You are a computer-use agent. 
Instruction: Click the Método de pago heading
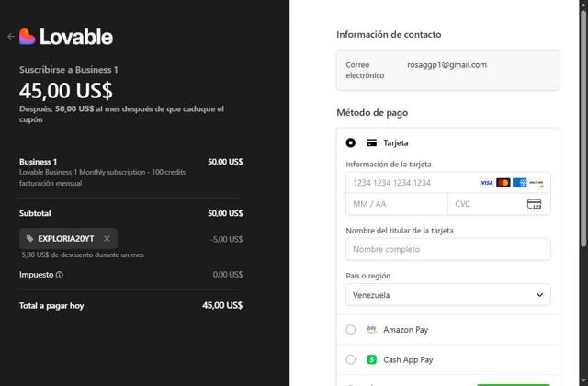[x=372, y=112]
